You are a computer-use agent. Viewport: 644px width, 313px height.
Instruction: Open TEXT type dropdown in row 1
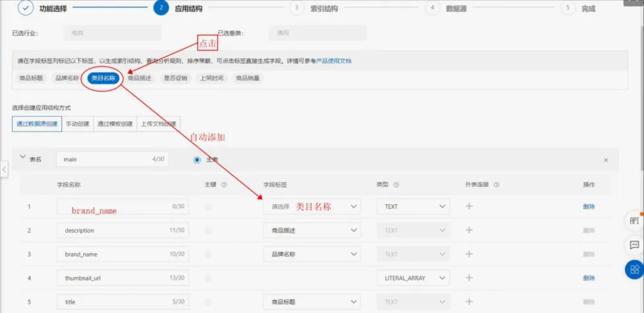pyautogui.click(x=413, y=206)
